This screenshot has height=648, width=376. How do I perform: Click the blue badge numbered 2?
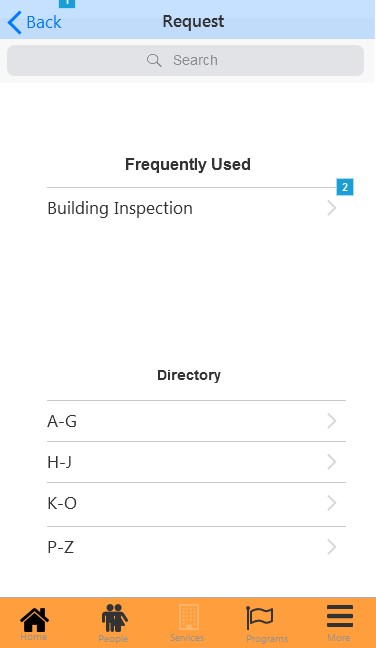pyautogui.click(x=345, y=187)
